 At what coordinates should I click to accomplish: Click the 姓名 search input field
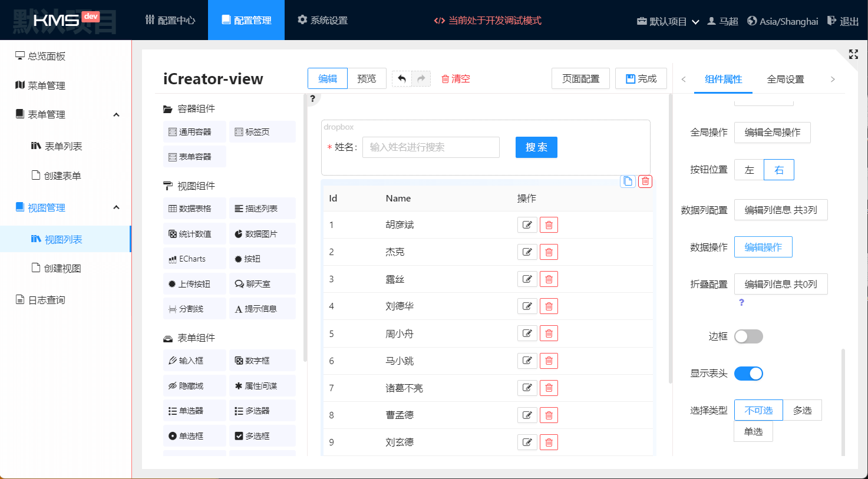pos(431,147)
